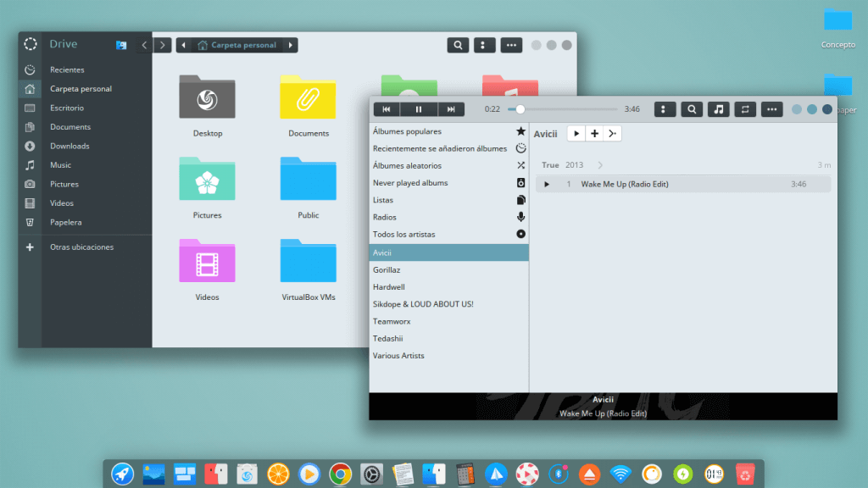This screenshot has width=868, height=488.
Task: Open Carpeta personal in sidebar
Action: coord(86,88)
